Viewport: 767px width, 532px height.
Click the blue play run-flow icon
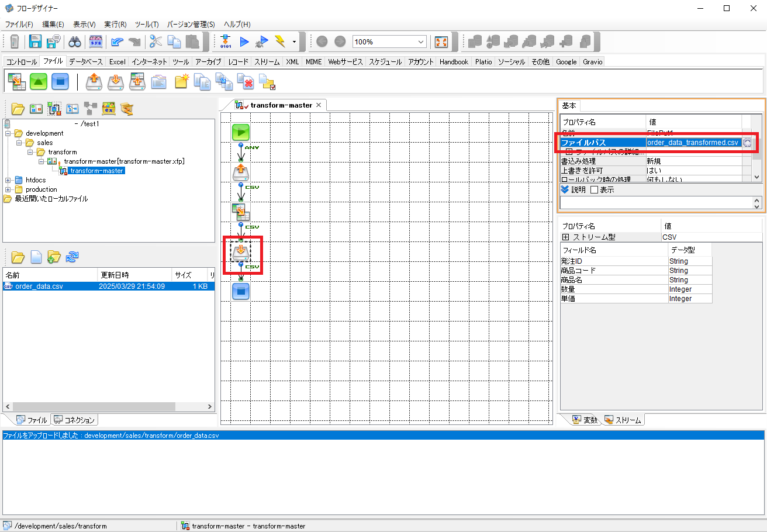click(244, 42)
